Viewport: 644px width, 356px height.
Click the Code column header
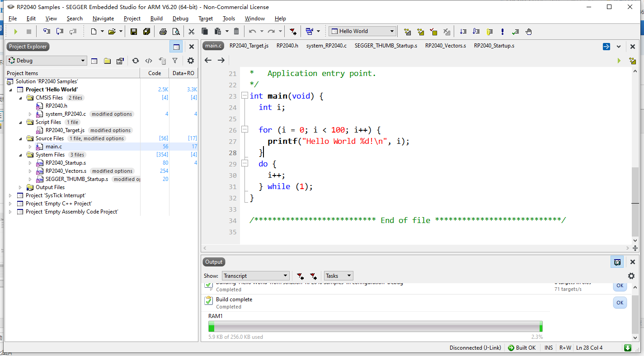point(155,73)
